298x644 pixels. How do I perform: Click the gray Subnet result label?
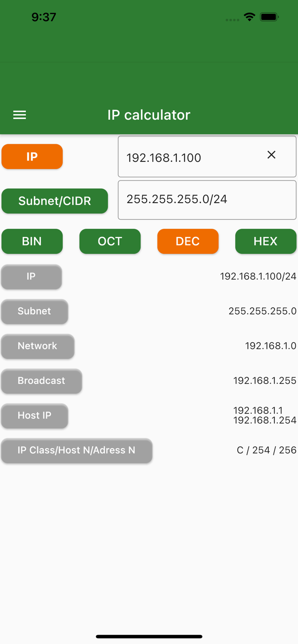pyautogui.click(x=34, y=311)
